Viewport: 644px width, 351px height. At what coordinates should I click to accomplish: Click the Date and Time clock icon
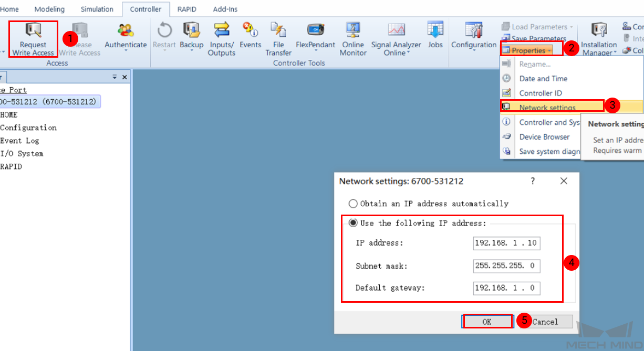(506, 78)
